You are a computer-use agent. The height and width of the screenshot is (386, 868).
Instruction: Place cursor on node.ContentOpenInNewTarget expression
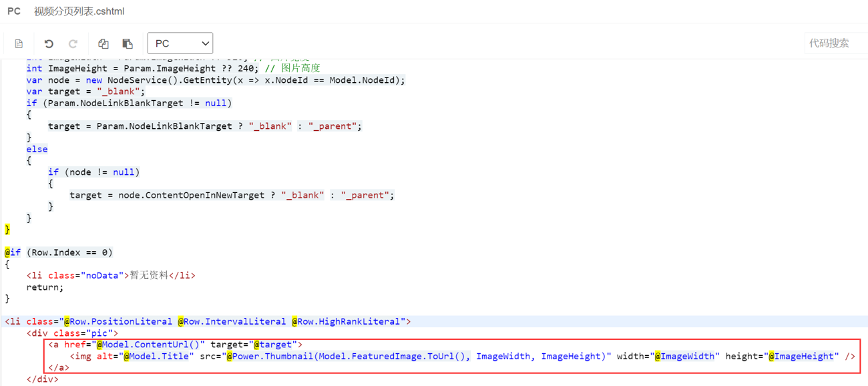tap(167, 195)
